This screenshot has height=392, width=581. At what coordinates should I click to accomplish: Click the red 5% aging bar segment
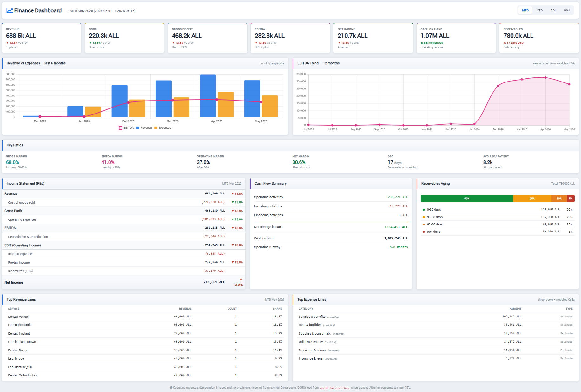(x=571, y=199)
